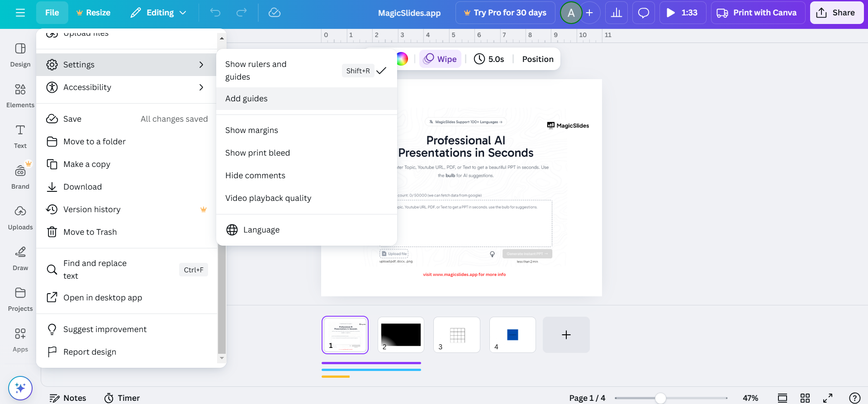Click the 47% zoom value

pyautogui.click(x=750, y=398)
